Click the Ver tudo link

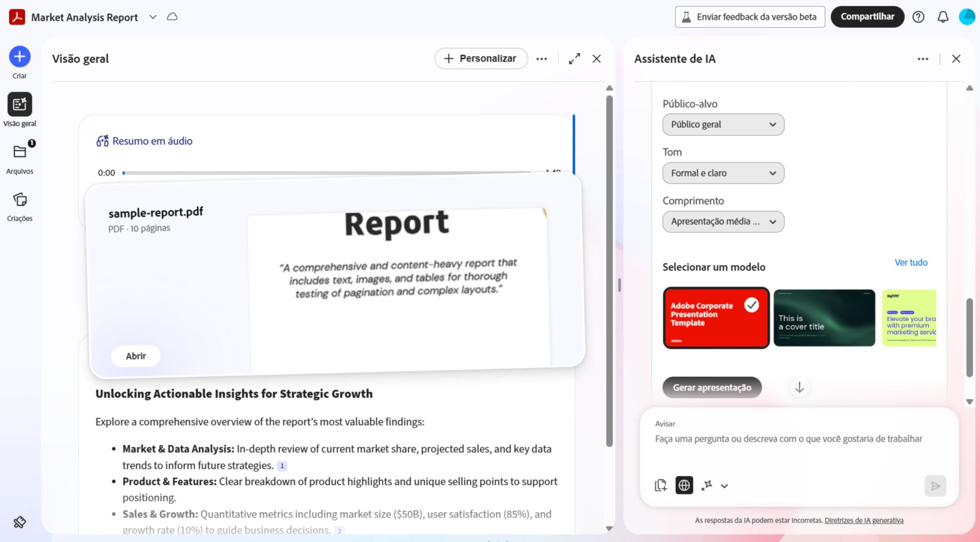[x=911, y=262]
